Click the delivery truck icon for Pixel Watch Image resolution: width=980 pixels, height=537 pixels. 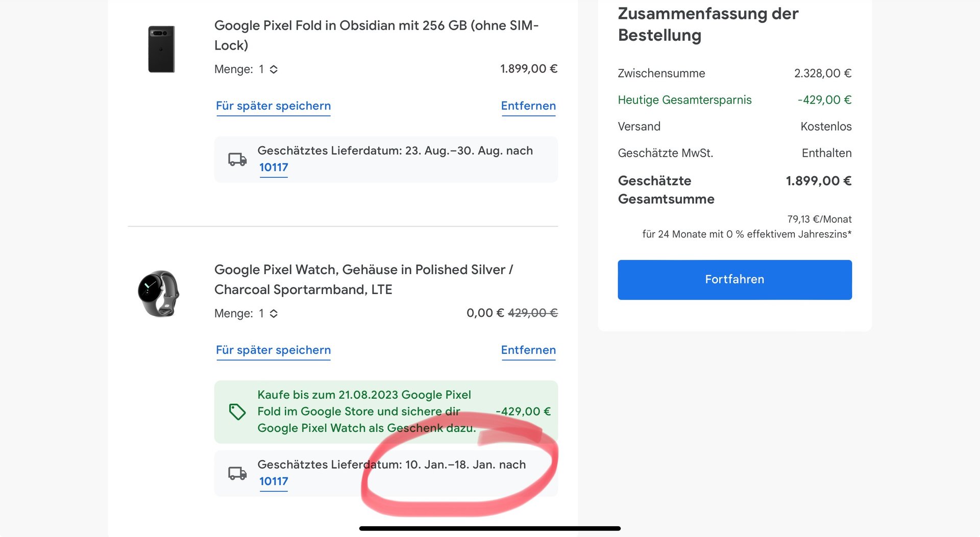(x=237, y=473)
